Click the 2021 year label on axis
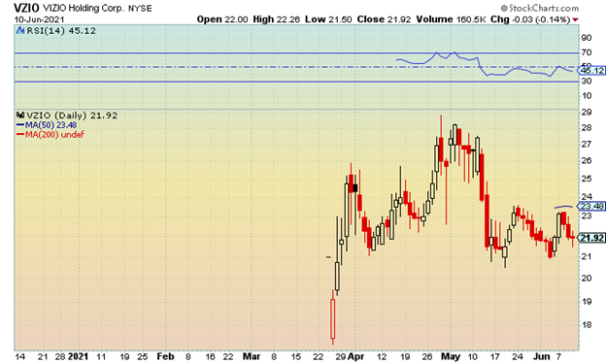Viewport: 606px width, 364px height. (x=78, y=356)
